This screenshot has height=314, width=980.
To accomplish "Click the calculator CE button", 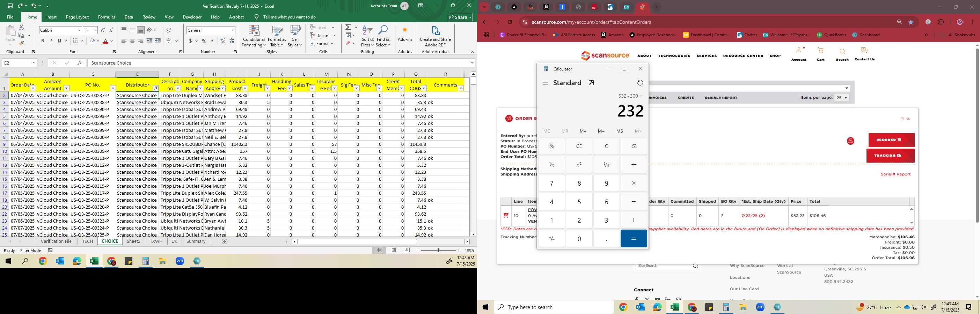I will pos(579,146).
